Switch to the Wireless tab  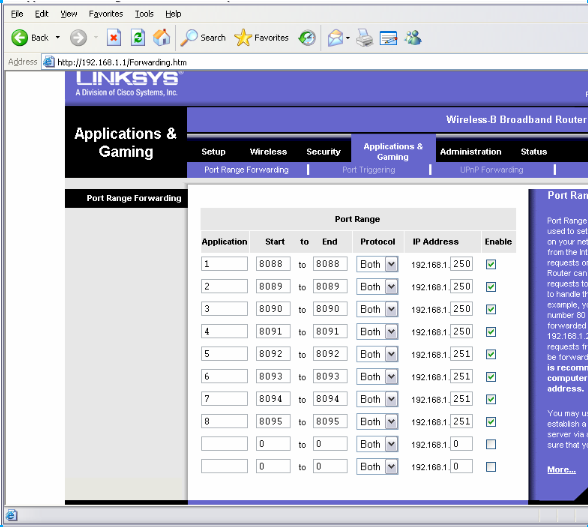(268, 152)
